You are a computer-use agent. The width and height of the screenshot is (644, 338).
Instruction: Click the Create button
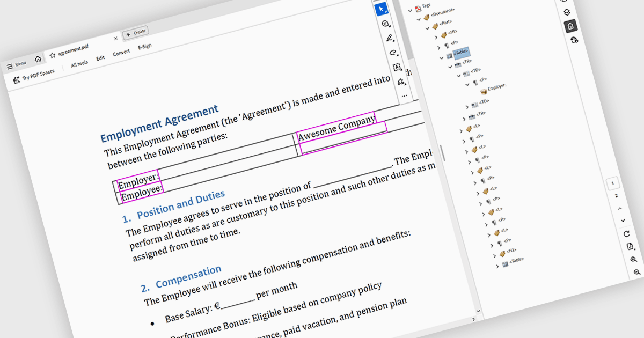[x=136, y=33]
